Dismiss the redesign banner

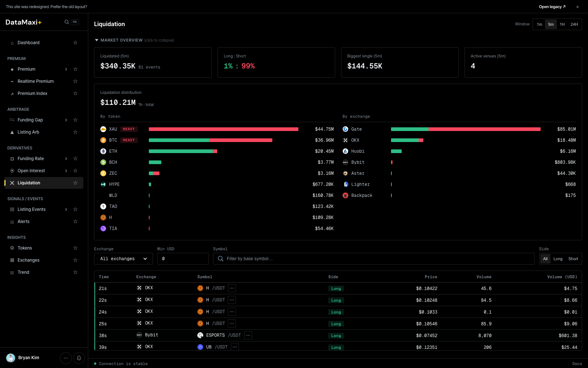tap(578, 7)
